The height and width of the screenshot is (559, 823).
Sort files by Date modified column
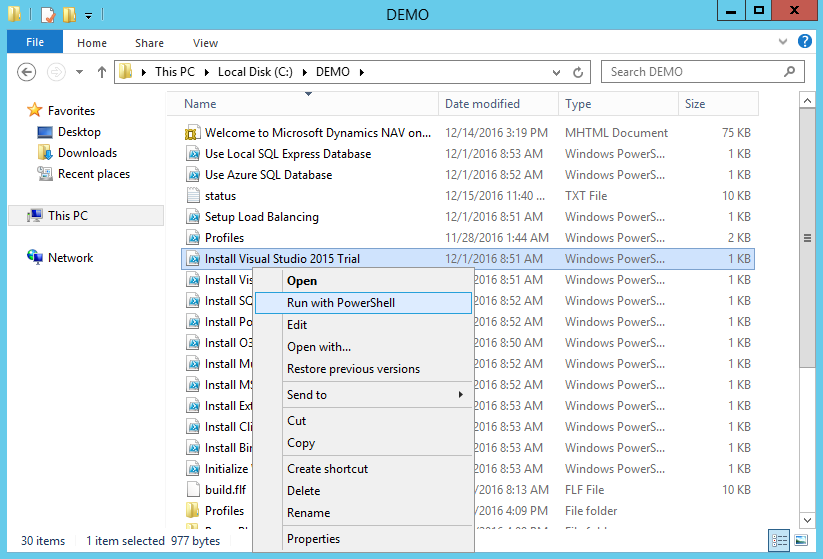tap(482, 104)
